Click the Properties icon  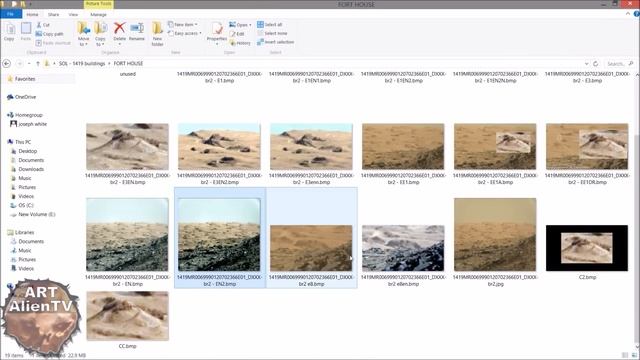(217, 29)
